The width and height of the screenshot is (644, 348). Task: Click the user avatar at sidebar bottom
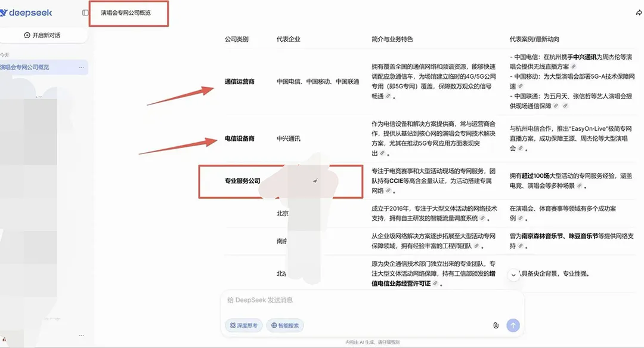coord(4,340)
